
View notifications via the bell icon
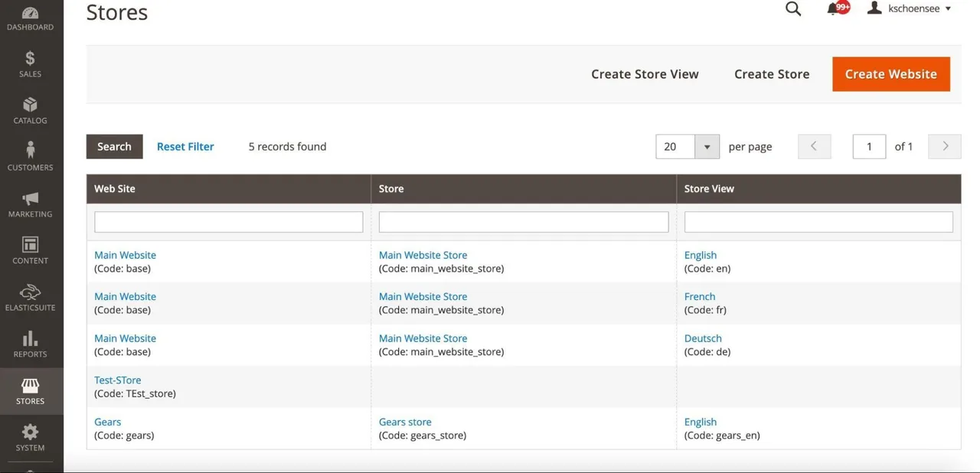point(834,9)
